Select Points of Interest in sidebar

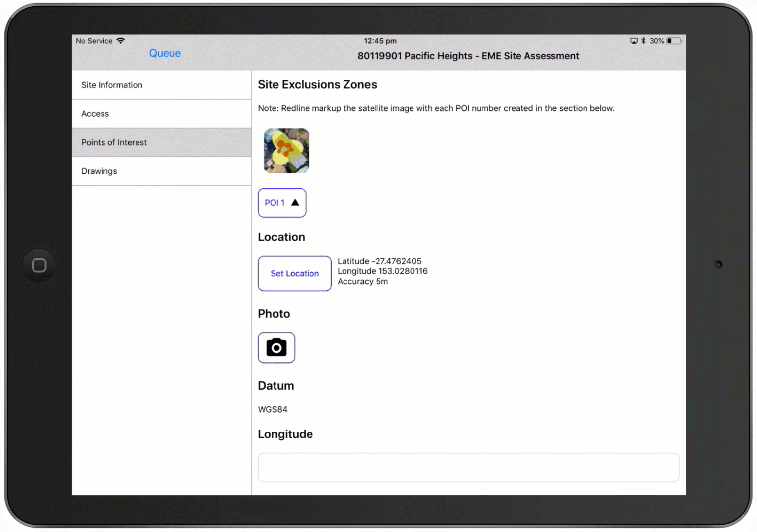coord(162,142)
